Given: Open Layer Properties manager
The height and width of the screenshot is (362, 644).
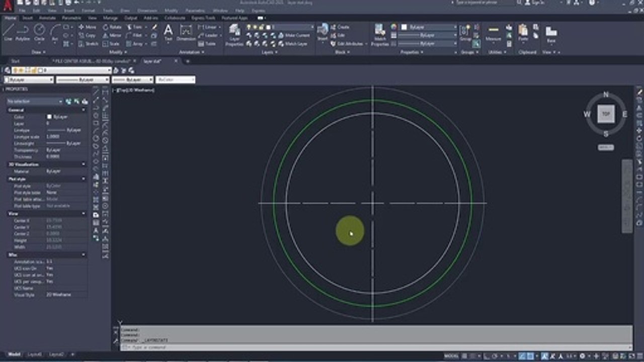Looking at the screenshot, I should [x=234, y=34].
